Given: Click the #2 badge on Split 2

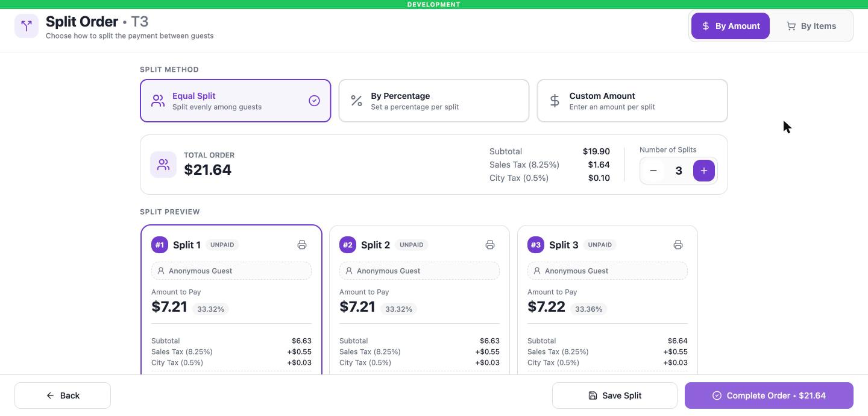Looking at the screenshot, I should (x=348, y=245).
